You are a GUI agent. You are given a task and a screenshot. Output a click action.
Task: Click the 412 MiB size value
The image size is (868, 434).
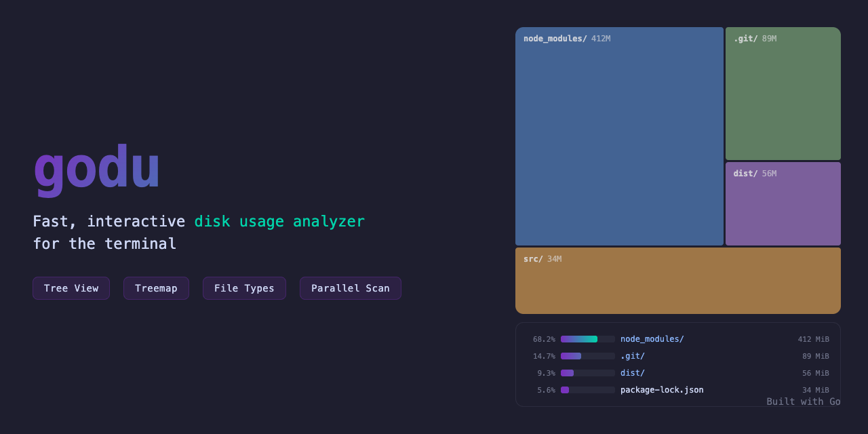[x=813, y=339]
